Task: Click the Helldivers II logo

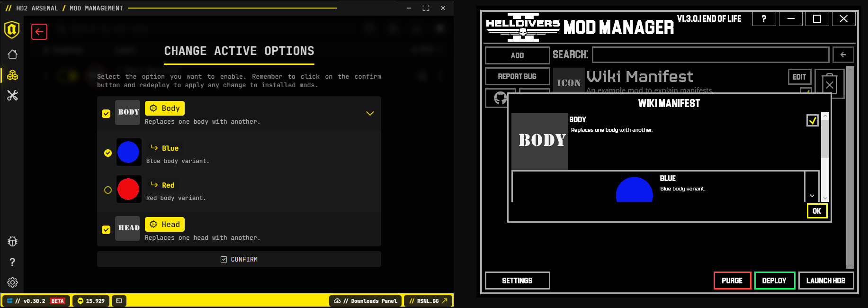Action: (523, 27)
